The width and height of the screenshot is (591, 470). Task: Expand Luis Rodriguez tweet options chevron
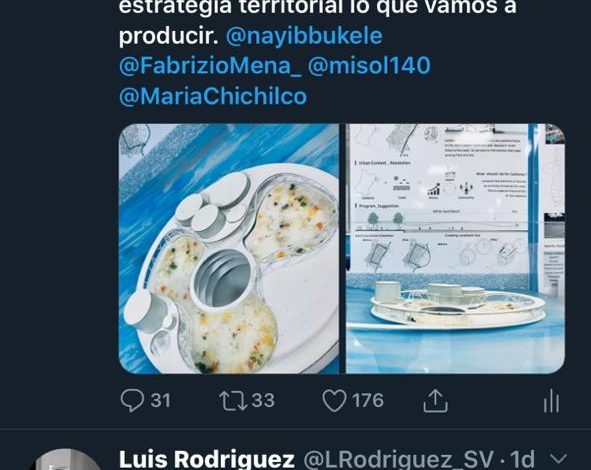(x=558, y=458)
